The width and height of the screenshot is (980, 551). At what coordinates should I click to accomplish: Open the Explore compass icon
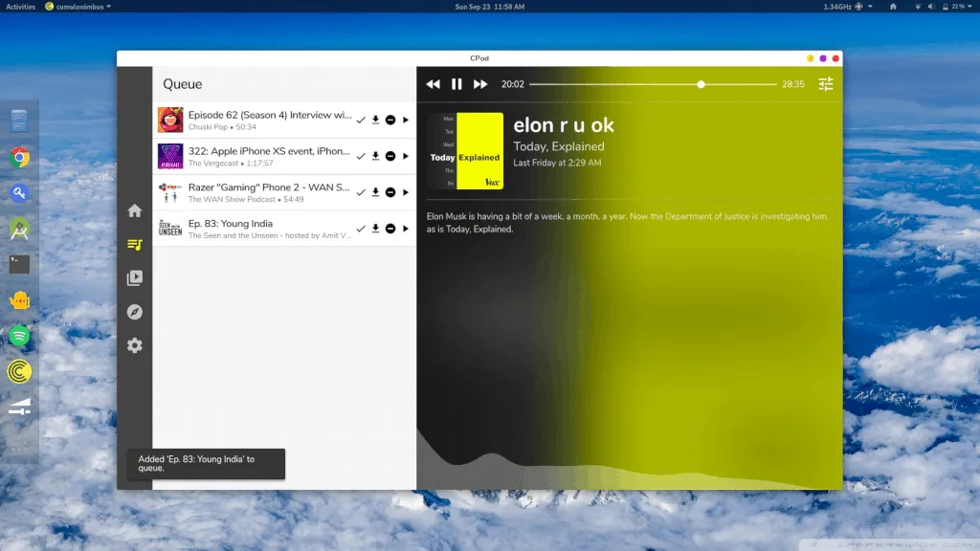pyautogui.click(x=135, y=312)
